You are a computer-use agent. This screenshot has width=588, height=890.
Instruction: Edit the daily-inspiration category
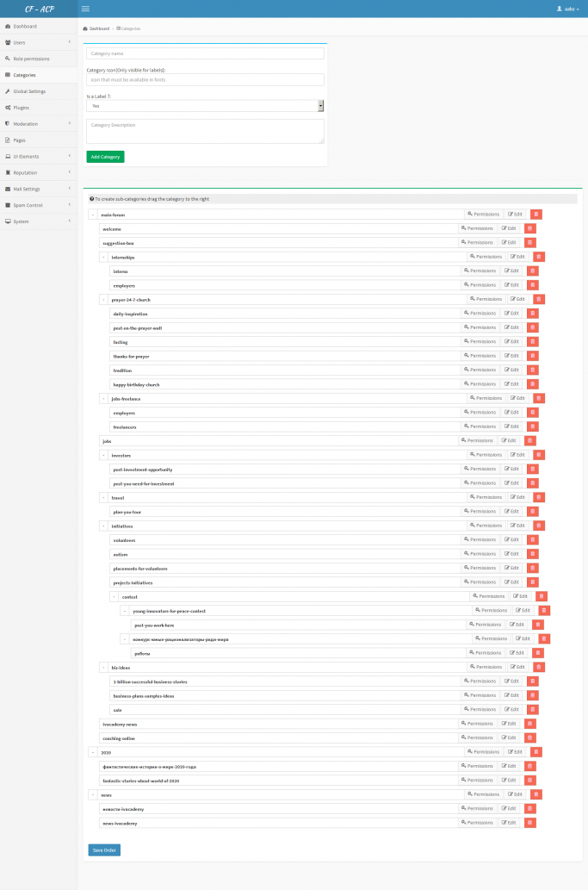511,314
